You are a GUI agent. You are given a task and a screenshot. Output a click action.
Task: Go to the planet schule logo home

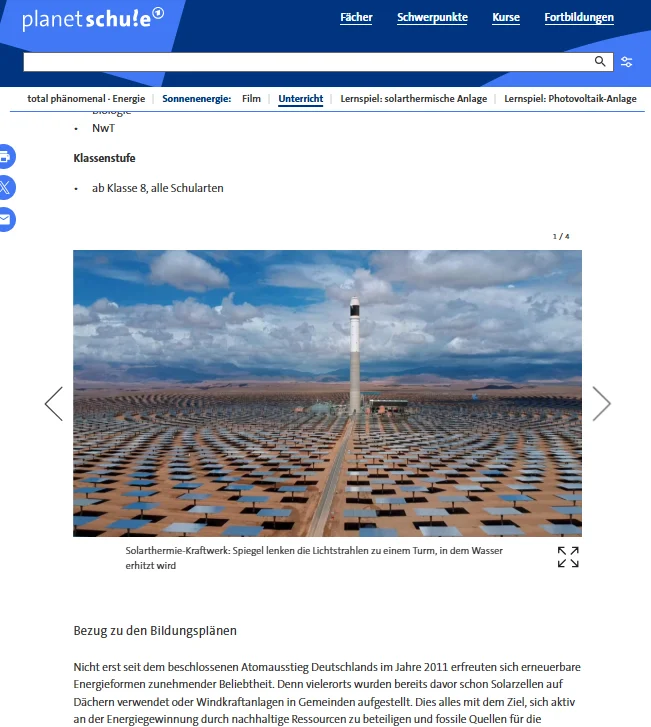point(93,19)
